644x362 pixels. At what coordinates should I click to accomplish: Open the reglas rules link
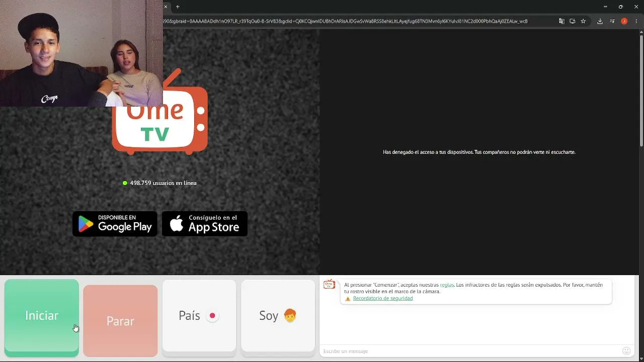447,285
